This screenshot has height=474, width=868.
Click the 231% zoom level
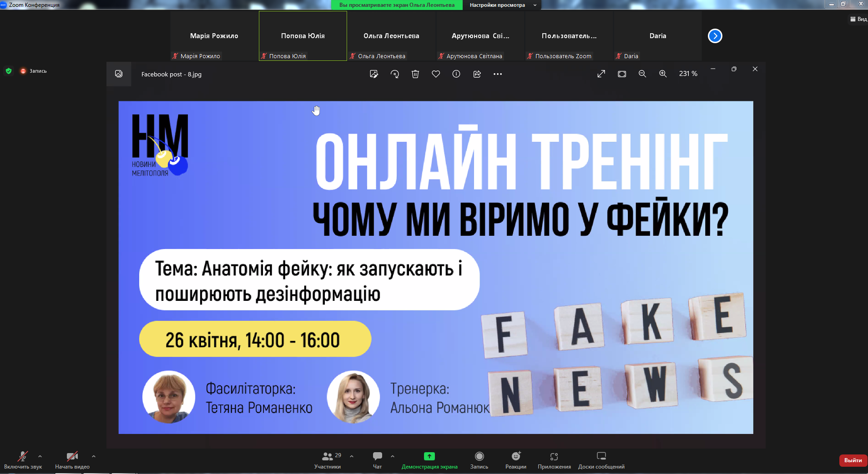pyautogui.click(x=688, y=74)
